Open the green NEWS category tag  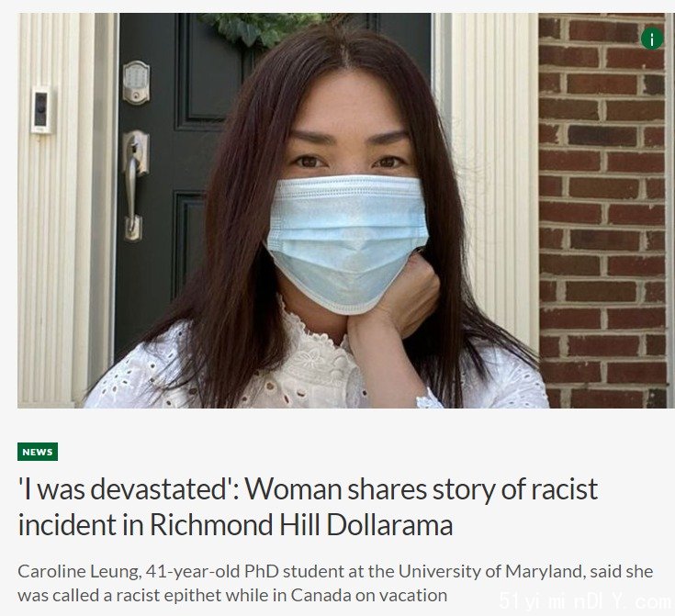pos(38,452)
